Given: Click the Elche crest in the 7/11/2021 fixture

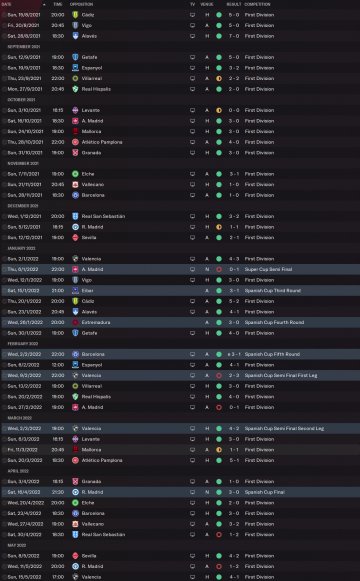Looking at the screenshot, I should (x=75, y=174).
